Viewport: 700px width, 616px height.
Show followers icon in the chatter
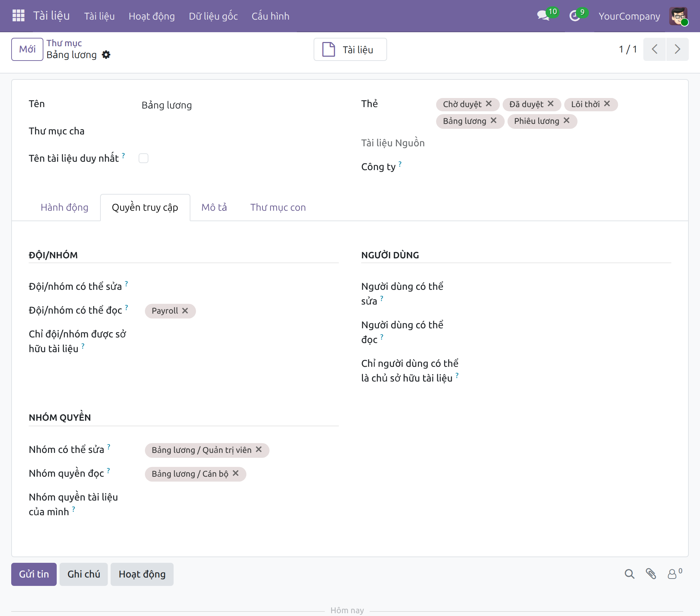674,574
